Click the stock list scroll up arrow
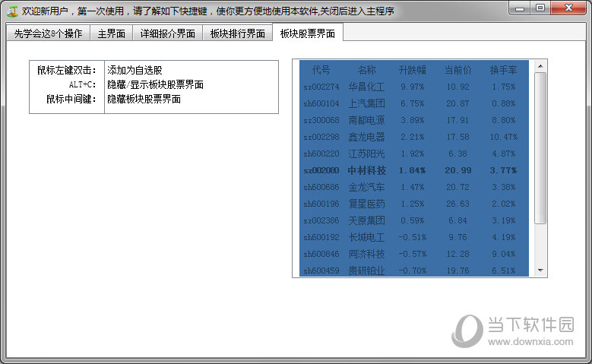This screenshot has width=592, height=364. click(540, 66)
